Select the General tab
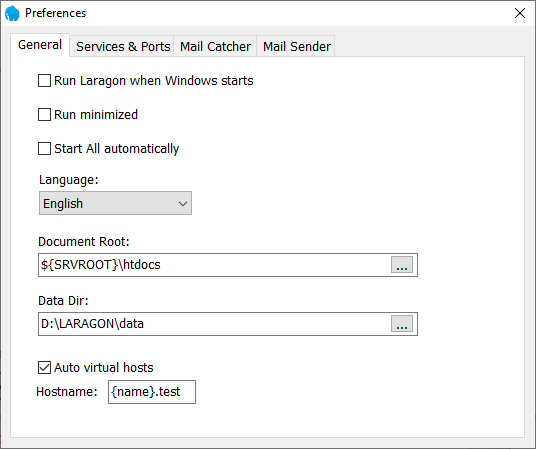 point(40,45)
